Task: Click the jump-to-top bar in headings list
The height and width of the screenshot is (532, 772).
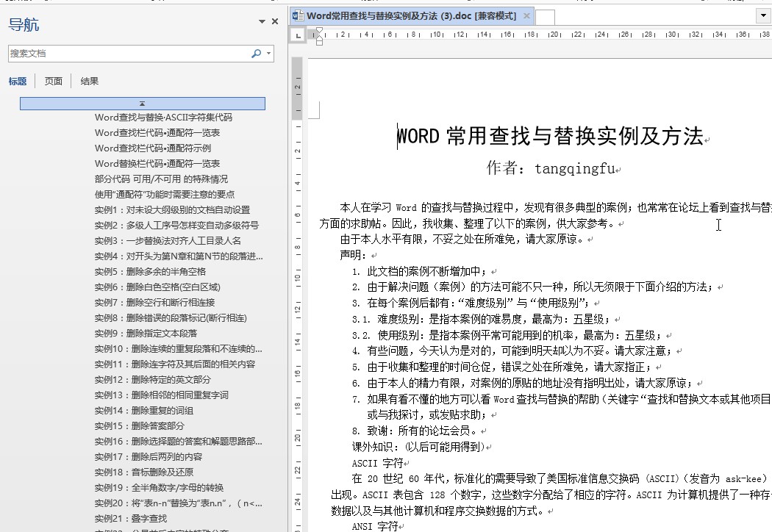Action: [142, 104]
